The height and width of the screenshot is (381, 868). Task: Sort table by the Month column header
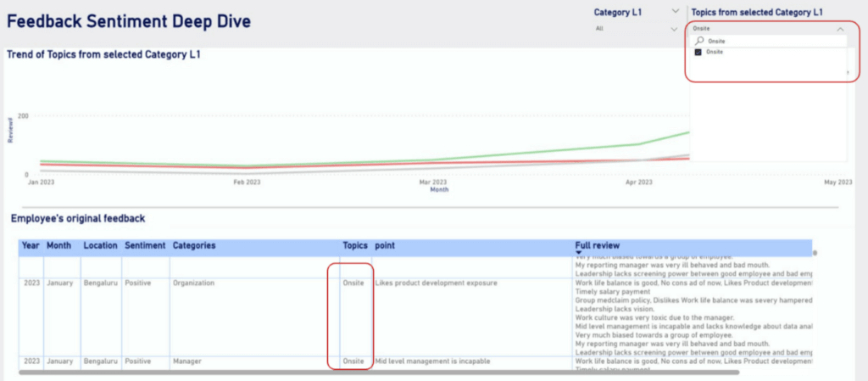pyautogui.click(x=59, y=245)
